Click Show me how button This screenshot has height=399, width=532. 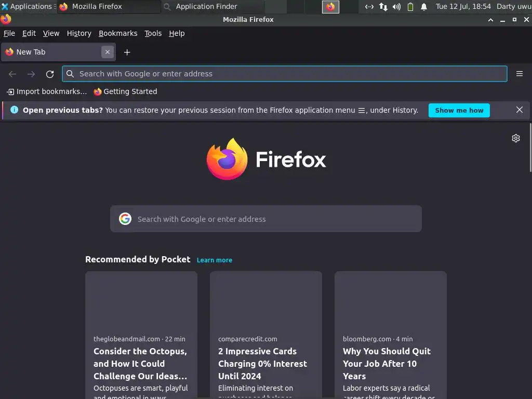pyautogui.click(x=459, y=110)
